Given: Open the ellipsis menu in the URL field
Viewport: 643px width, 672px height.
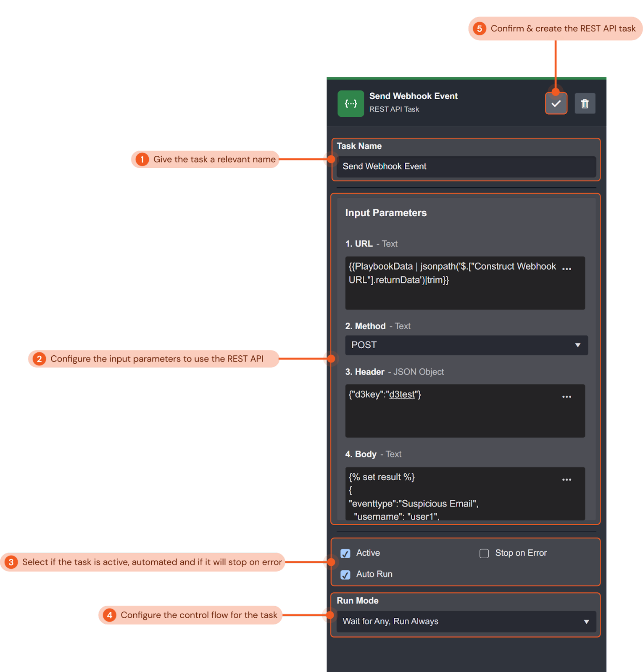Looking at the screenshot, I should tap(567, 269).
